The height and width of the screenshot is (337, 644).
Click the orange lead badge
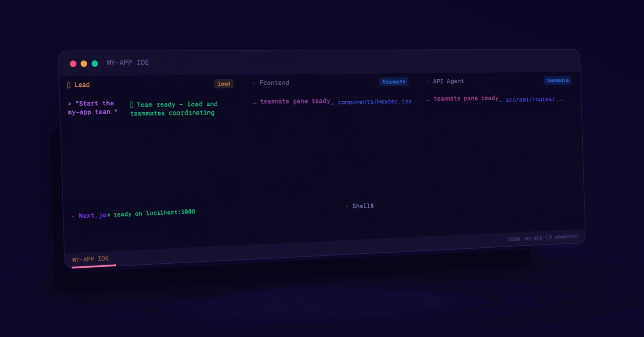tap(224, 84)
